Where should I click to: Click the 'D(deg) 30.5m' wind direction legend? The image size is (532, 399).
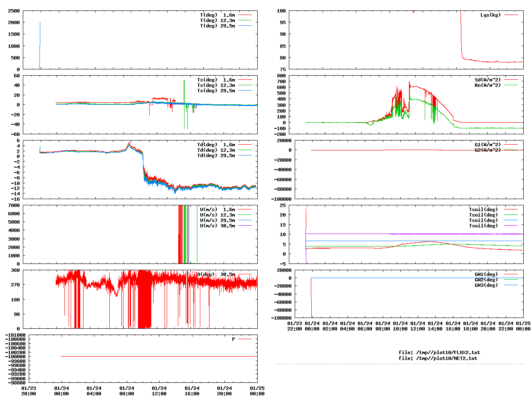pos(216,274)
